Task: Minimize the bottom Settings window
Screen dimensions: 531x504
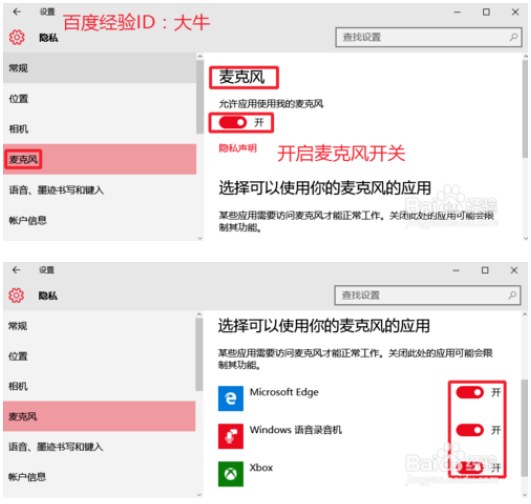Action: [456, 270]
